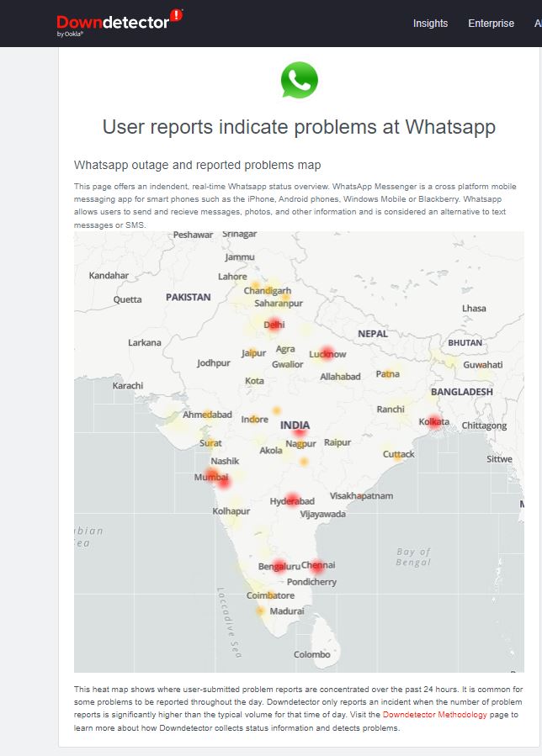Click the Colombo label on map
This screenshot has height=756, width=542.
coord(311,654)
